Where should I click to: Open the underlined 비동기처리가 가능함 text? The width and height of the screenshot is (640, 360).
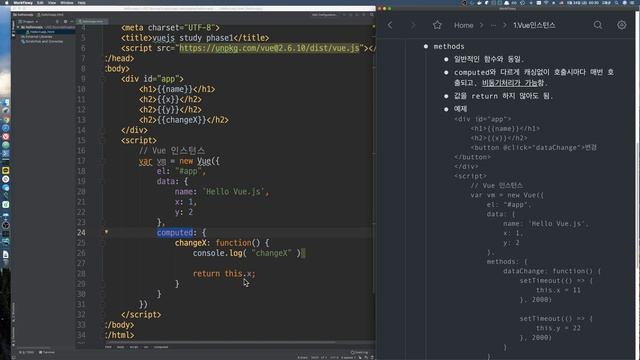[513, 83]
